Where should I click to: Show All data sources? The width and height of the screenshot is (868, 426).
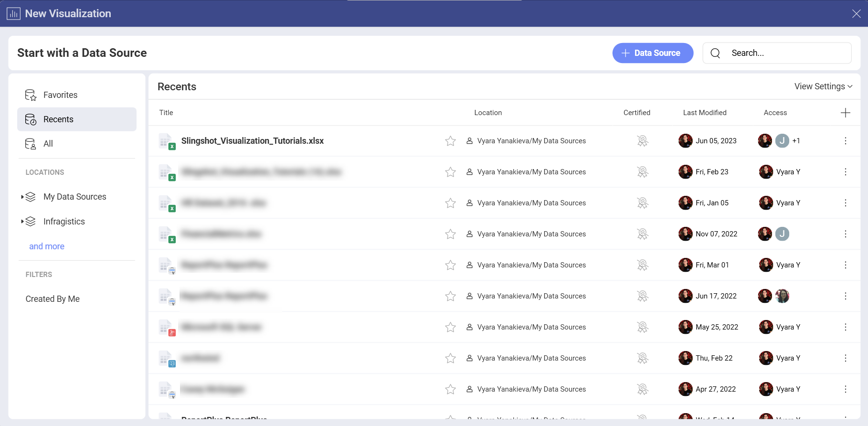(x=77, y=144)
